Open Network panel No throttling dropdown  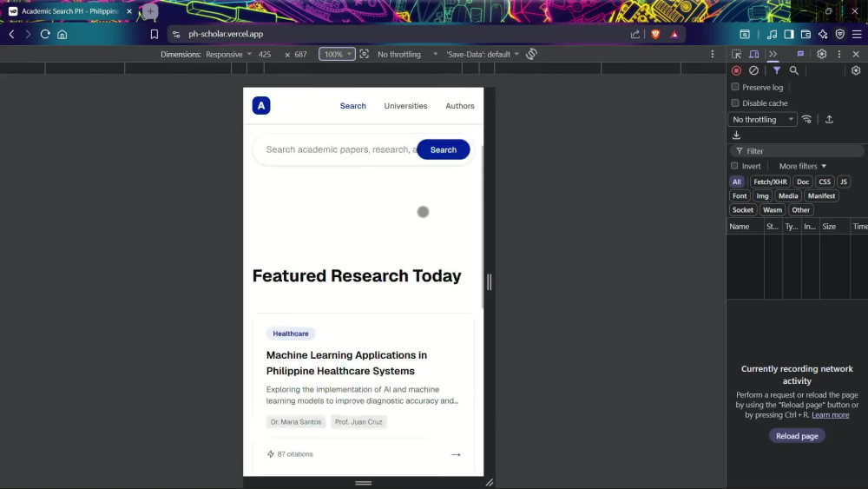(762, 120)
